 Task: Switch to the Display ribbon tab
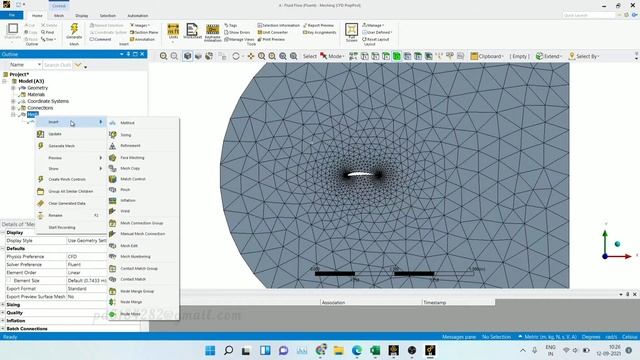[x=82, y=16]
